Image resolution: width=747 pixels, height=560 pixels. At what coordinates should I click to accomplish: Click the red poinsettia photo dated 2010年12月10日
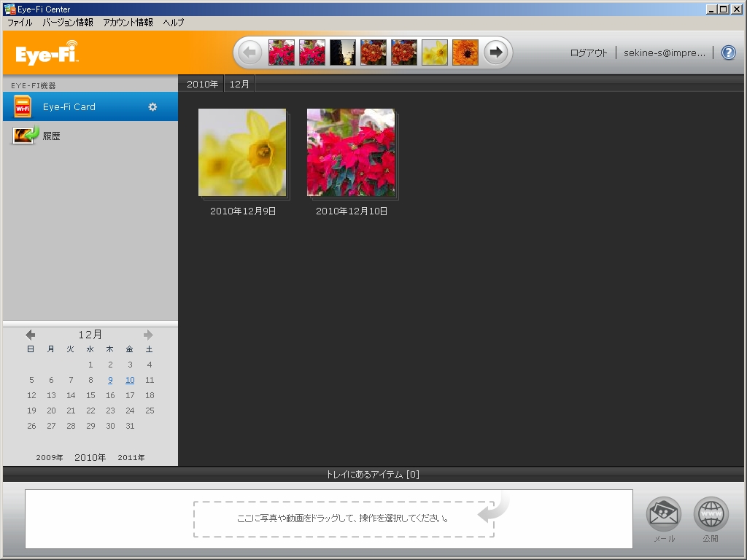click(x=350, y=153)
